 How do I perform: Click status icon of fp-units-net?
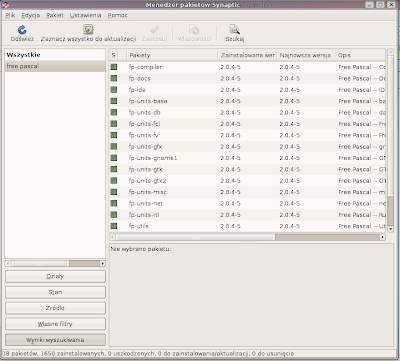coord(114,203)
